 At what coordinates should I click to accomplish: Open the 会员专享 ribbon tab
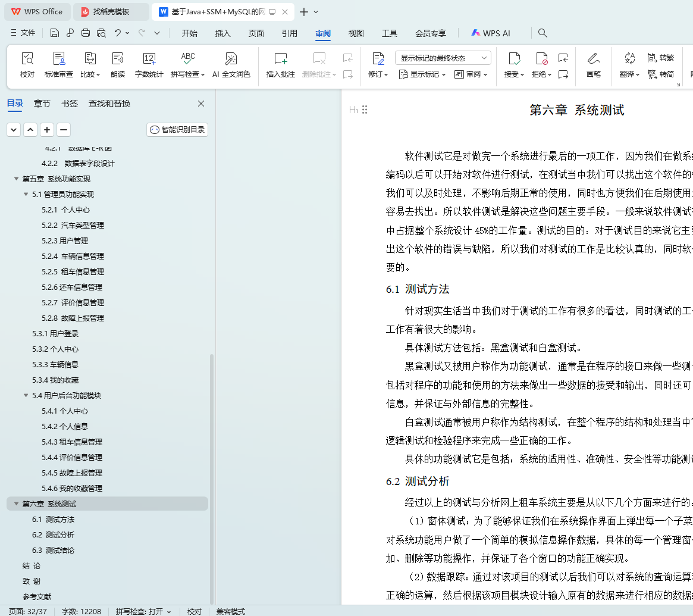pos(431,33)
